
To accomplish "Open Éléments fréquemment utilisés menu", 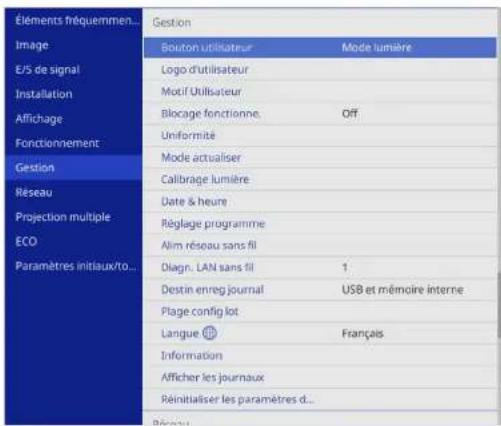I will click(77, 21).
